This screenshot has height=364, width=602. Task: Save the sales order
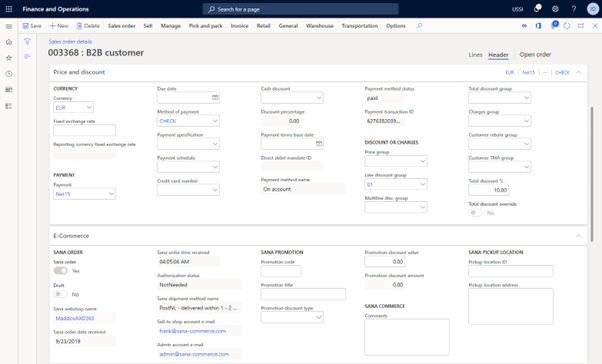32,26
